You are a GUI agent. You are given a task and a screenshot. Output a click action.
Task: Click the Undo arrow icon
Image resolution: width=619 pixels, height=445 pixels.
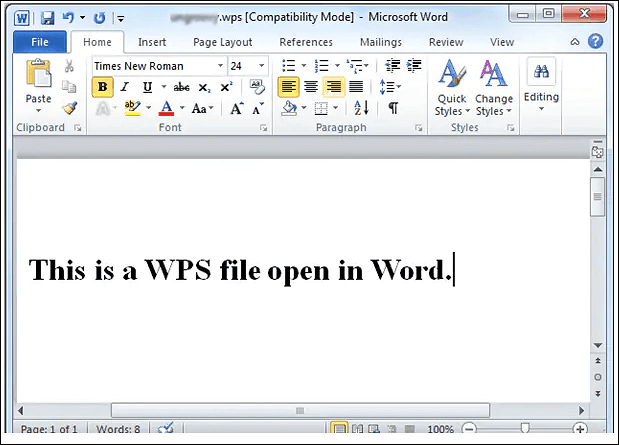pyautogui.click(x=68, y=18)
